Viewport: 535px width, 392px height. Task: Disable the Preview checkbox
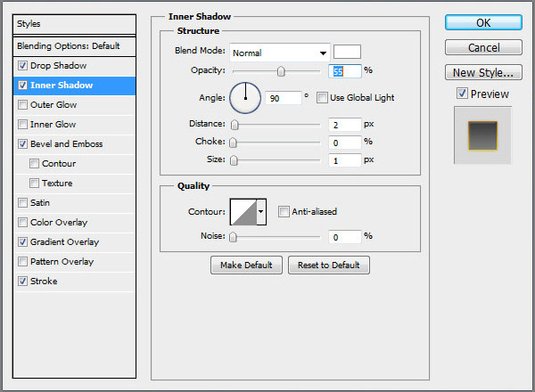tap(462, 94)
